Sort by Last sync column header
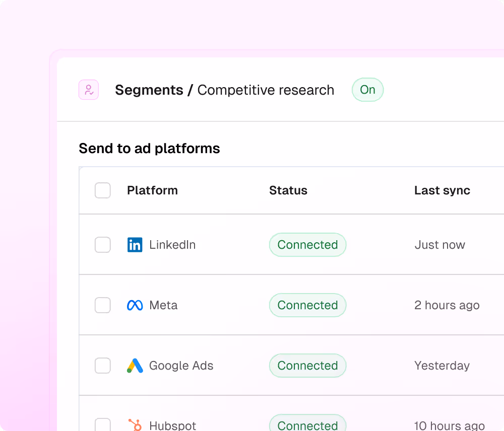 (x=443, y=190)
